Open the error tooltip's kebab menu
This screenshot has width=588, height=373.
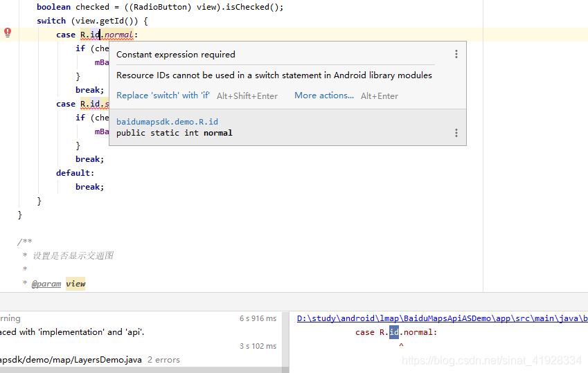pyautogui.click(x=456, y=54)
